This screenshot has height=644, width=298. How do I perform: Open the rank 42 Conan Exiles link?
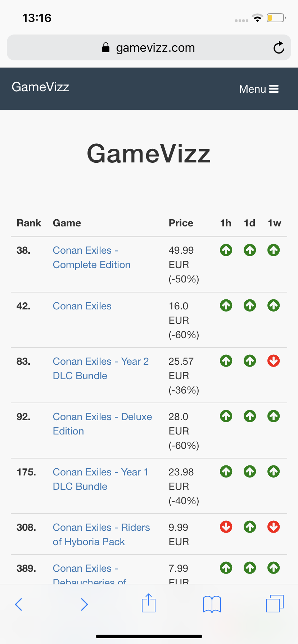(x=82, y=306)
